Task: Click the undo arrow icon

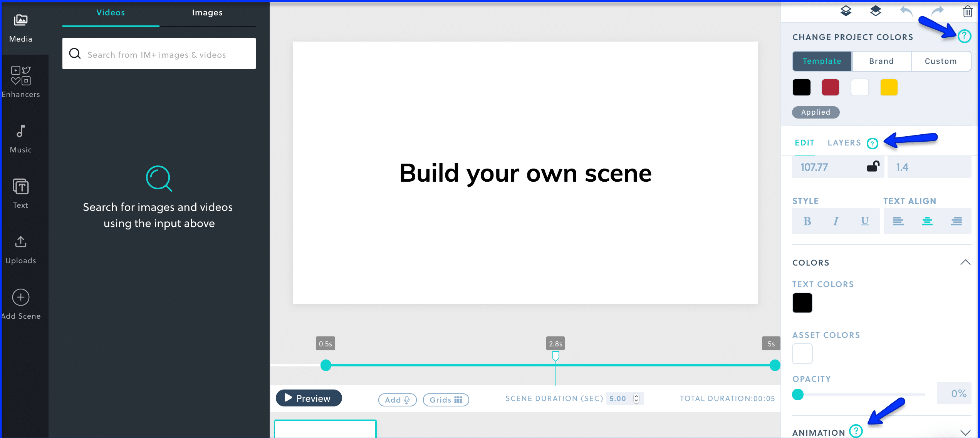Action: [x=906, y=12]
